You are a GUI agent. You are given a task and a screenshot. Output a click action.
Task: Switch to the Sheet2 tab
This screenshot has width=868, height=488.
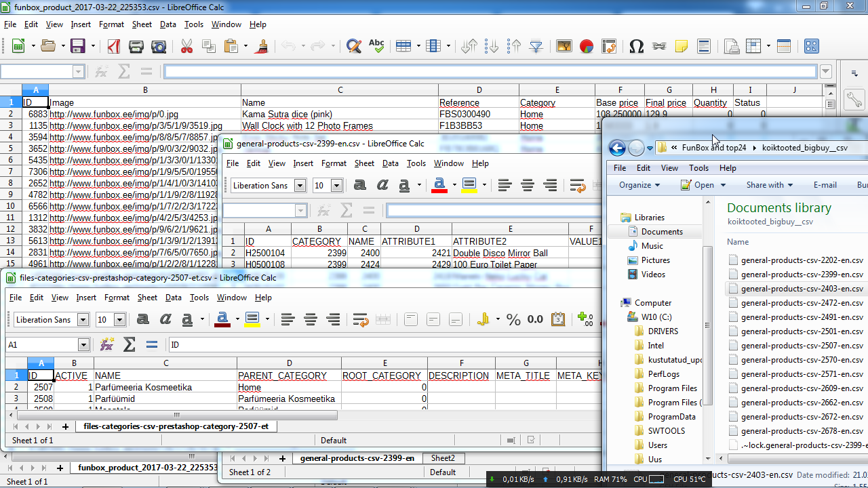click(x=443, y=458)
